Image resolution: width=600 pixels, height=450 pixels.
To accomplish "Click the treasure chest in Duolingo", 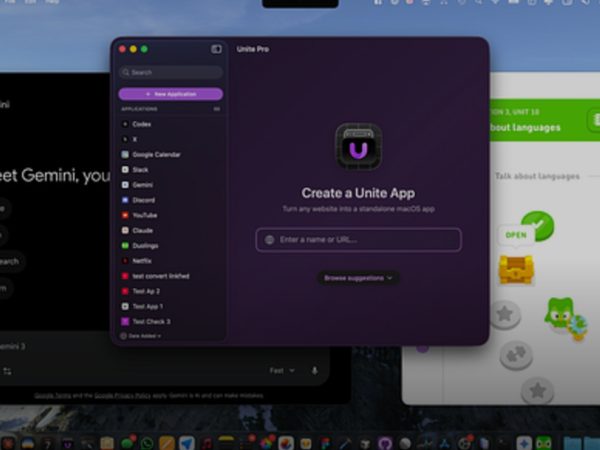I will [516, 270].
